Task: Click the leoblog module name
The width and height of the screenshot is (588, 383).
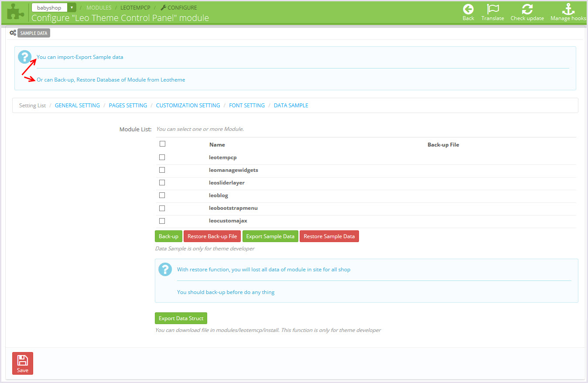Action: pyautogui.click(x=219, y=195)
